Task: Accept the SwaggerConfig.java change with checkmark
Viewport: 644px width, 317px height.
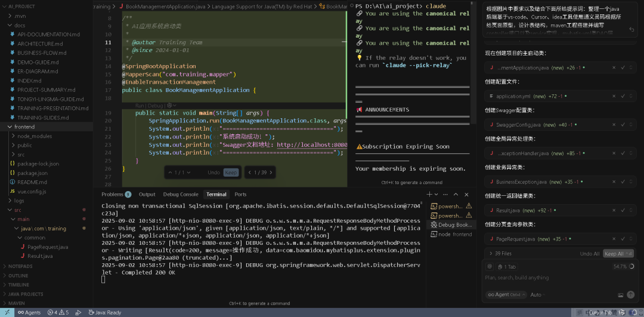Action: pyautogui.click(x=623, y=125)
